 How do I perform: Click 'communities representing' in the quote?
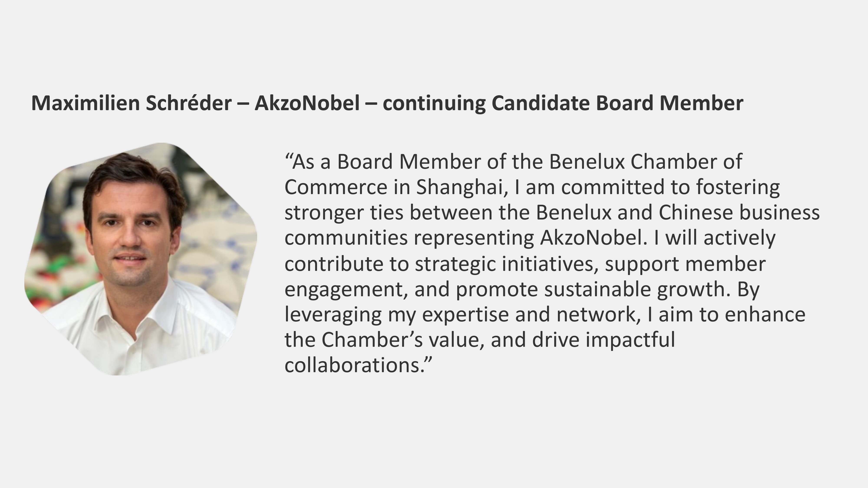(409, 238)
